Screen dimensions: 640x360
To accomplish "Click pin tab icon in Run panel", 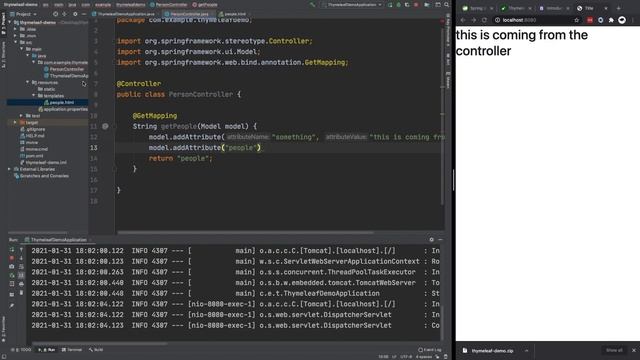I will 12,305.
